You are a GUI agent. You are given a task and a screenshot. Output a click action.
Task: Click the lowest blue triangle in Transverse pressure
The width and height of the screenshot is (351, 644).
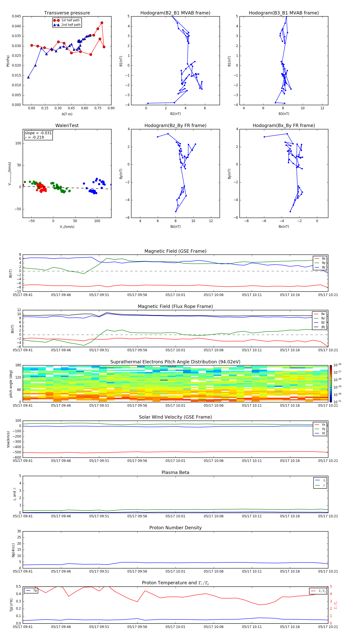click(28, 77)
